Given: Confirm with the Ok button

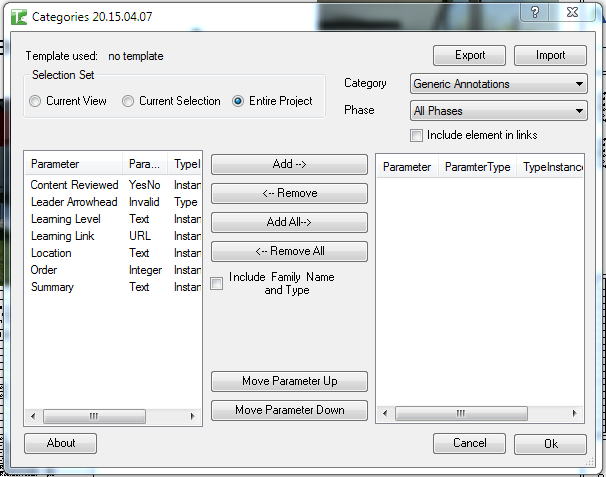Looking at the screenshot, I should 550,444.
